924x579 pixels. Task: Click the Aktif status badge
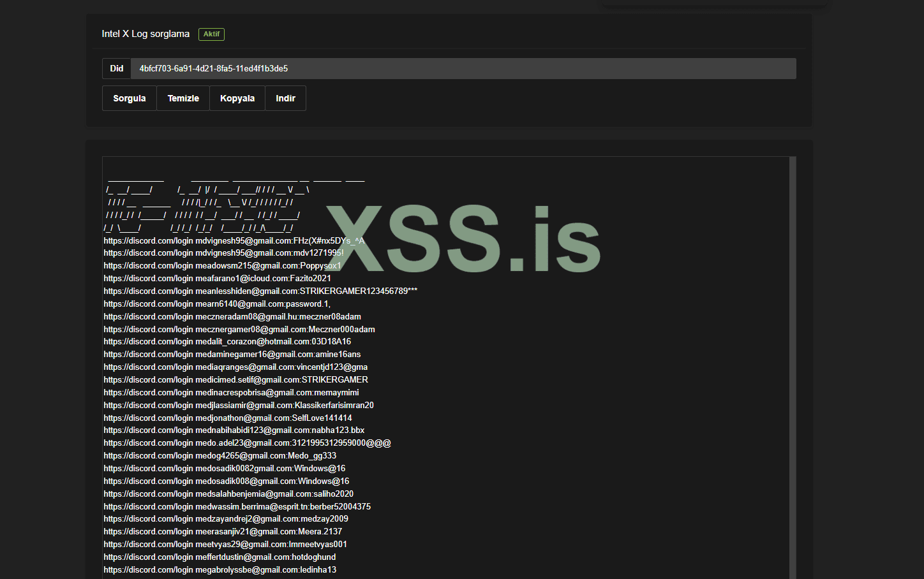(x=211, y=34)
